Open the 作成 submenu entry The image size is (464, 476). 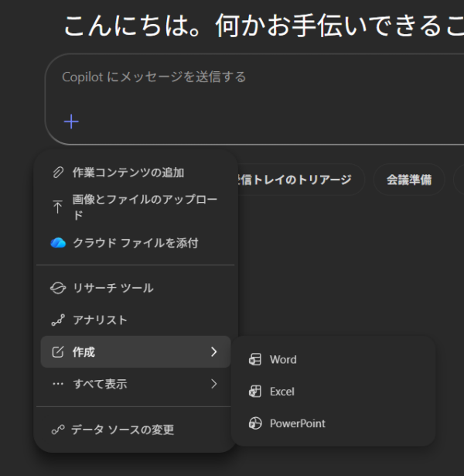[135, 352]
